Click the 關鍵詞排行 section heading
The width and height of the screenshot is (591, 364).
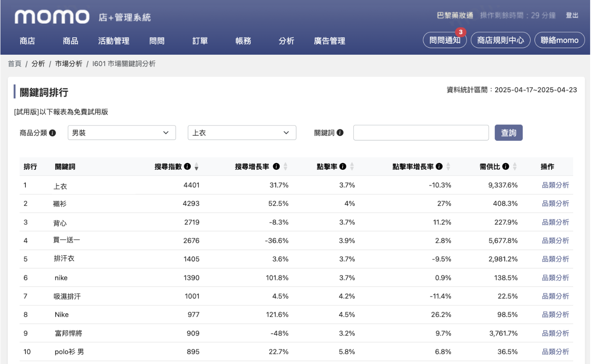point(44,92)
